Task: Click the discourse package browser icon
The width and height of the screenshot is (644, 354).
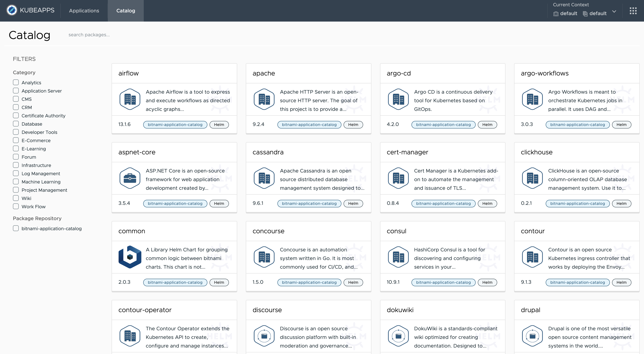Action: pyautogui.click(x=264, y=336)
